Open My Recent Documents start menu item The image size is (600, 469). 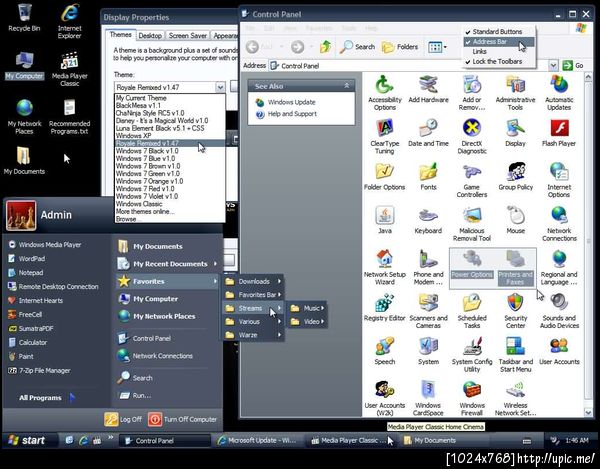(x=168, y=264)
